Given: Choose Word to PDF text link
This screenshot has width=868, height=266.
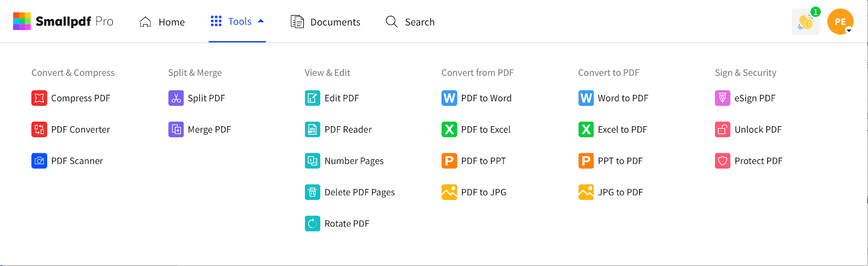Looking at the screenshot, I should [x=623, y=98].
